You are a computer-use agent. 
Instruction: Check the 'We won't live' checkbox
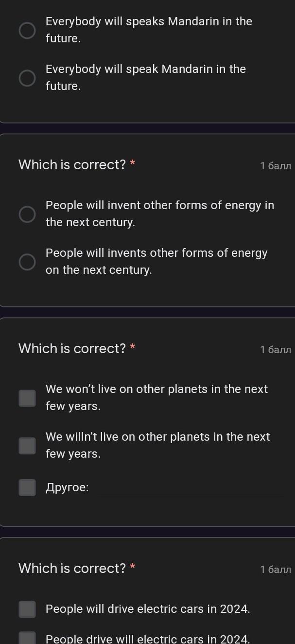[27, 398]
